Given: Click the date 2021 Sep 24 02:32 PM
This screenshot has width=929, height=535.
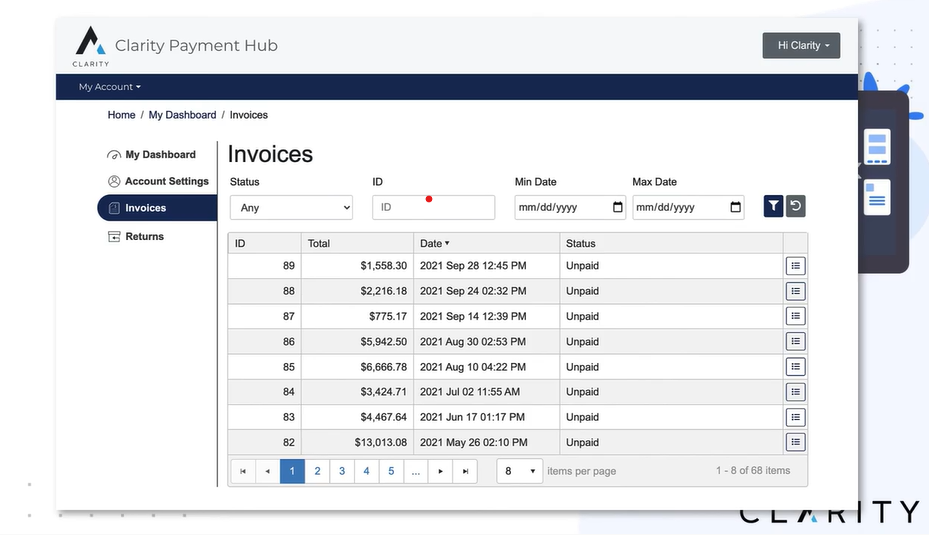Looking at the screenshot, I should [x=473, y=291].
